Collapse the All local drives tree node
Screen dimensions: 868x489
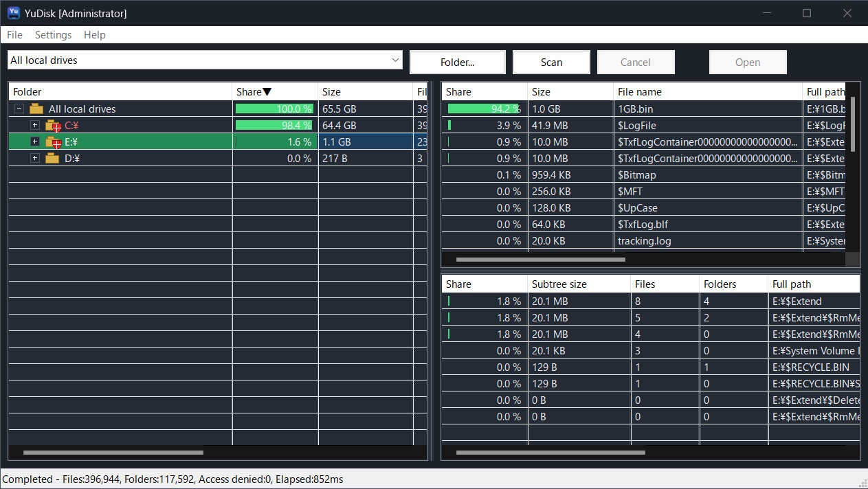click(19, 109)
